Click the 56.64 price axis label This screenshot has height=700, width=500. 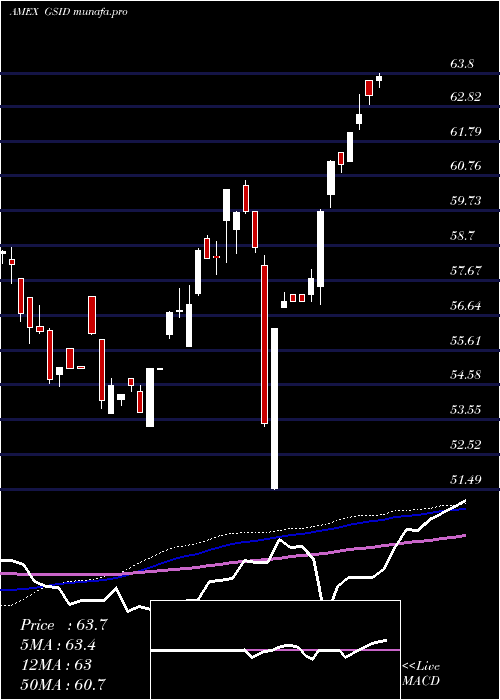pos(465,306)
